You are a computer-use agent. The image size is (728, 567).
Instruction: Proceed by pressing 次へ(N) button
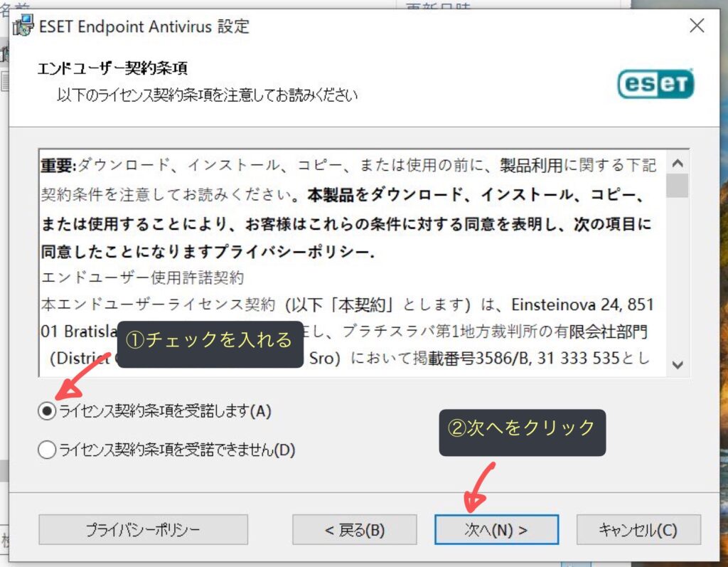(x=496, y=530)
